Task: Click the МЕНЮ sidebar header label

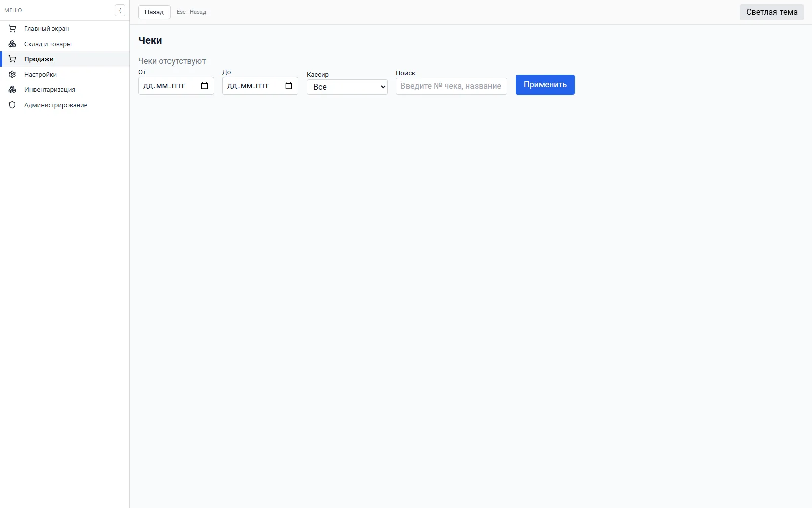Action: click(13, 10)
